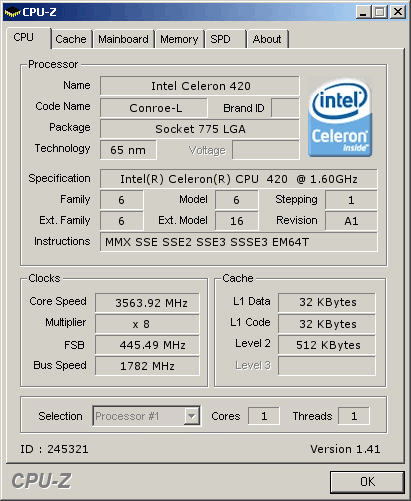Open the About tab
Screen dimensions: 411x501
pyautogui.click(x=267, y=39)
